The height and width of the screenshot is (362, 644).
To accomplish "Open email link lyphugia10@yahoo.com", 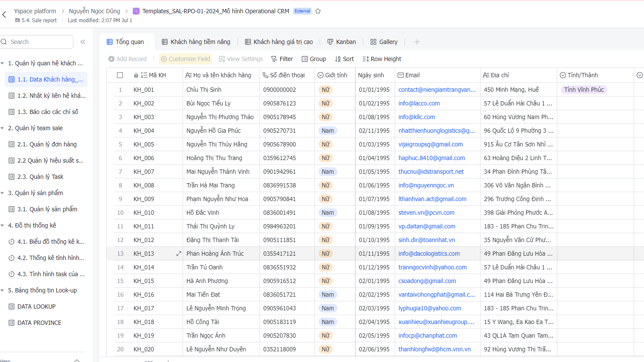I will pos(430,308).
